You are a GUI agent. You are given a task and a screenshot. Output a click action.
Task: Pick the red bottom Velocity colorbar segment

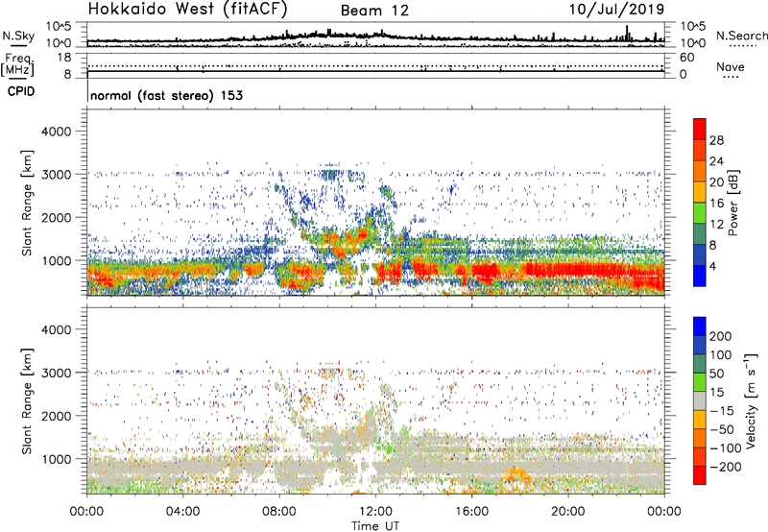click(x=700, y=475)
